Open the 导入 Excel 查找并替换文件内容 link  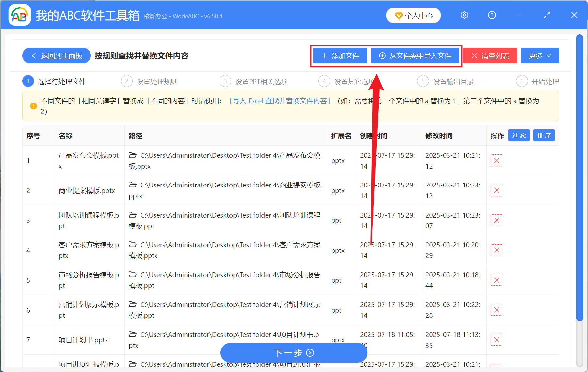coord(280,101)
